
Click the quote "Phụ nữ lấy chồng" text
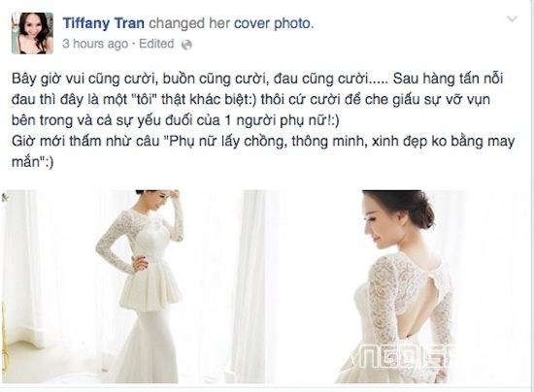click(x=224, y=142)
